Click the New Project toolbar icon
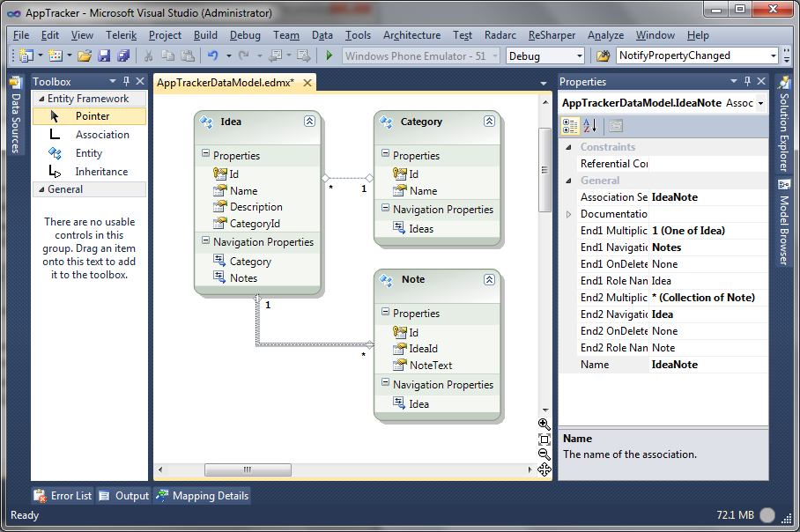The width and height of the screenshot is (800, 532). pyautogui.click(x=26, y=55)
